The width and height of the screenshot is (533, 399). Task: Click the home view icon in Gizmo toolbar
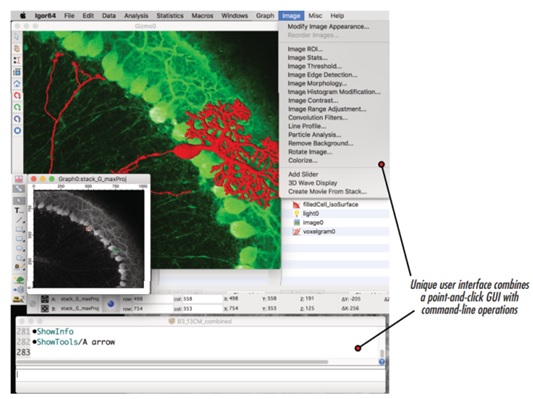tap(17, 84)
